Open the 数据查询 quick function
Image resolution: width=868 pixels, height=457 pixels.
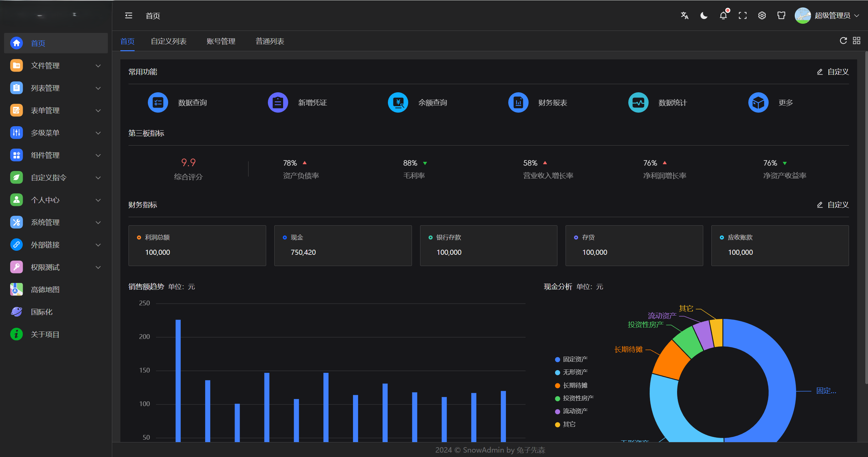pyautogui.click(x=158, y=102)
